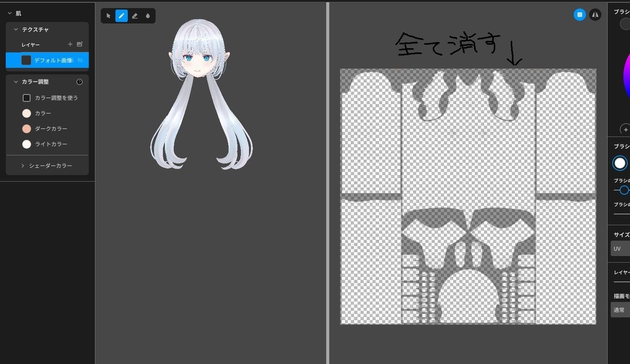This screenshot has height=364, width=630.
Task: Click the UV button in the サイズ section
Action: (x=617, y=248)
